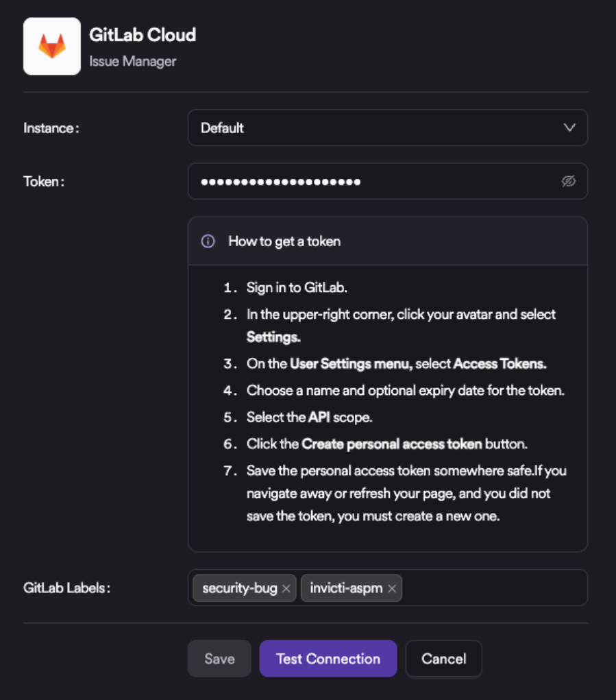616x700 pixels.
Task: Click the Issue Manager subtitle
Action: point(132,61)
